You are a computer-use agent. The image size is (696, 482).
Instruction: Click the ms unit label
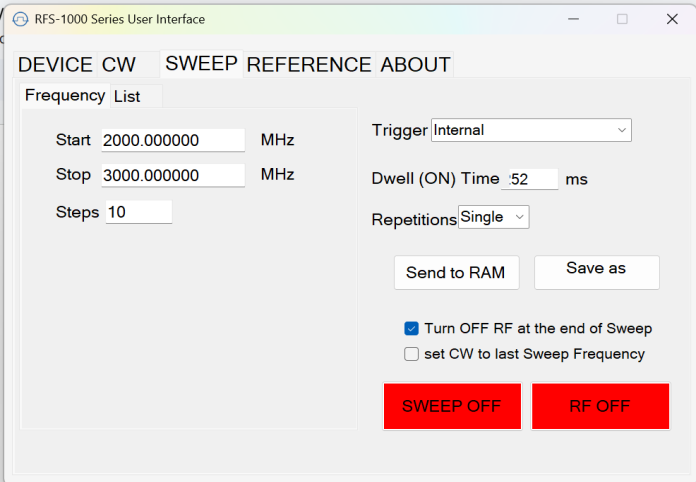tap(577, 179)
